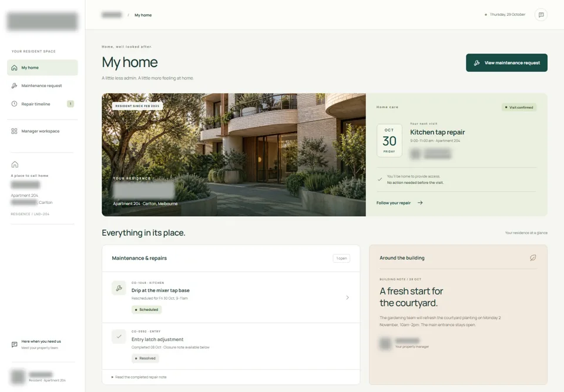Open Maintenance request in the sidebar

click(x=42, y=86)
